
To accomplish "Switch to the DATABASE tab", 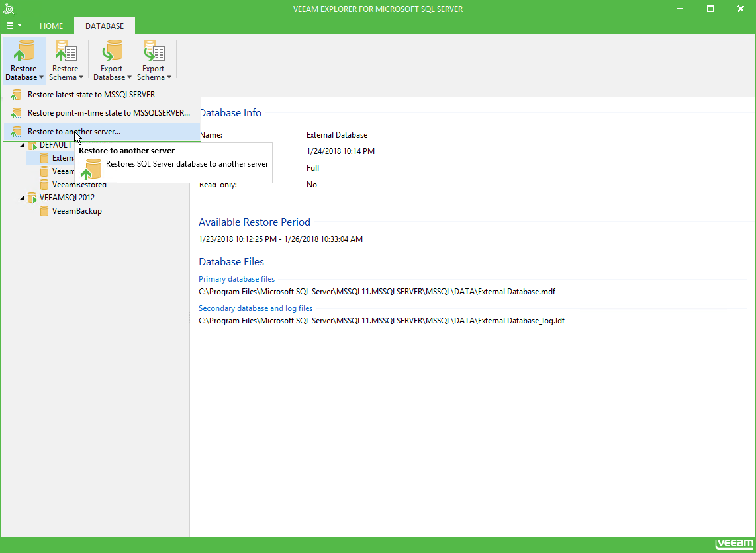I will (105, 26).
